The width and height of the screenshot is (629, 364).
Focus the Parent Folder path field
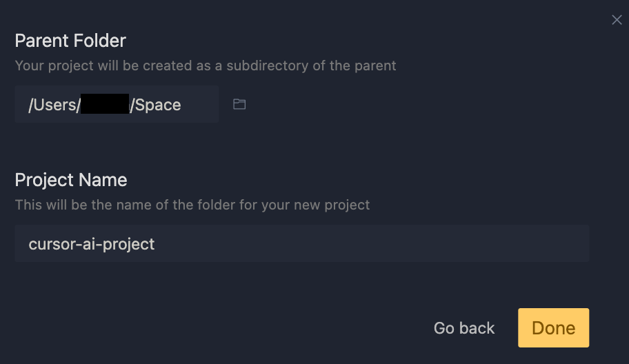(117, 104)
